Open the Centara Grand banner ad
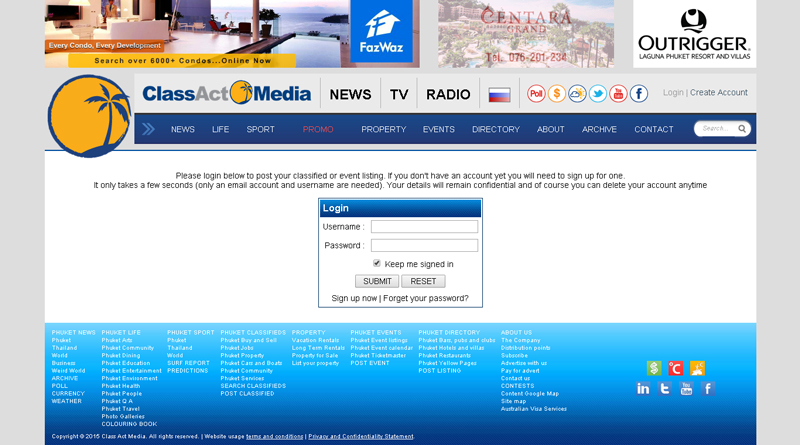This screenshot has height=445, width=800. 526,34
